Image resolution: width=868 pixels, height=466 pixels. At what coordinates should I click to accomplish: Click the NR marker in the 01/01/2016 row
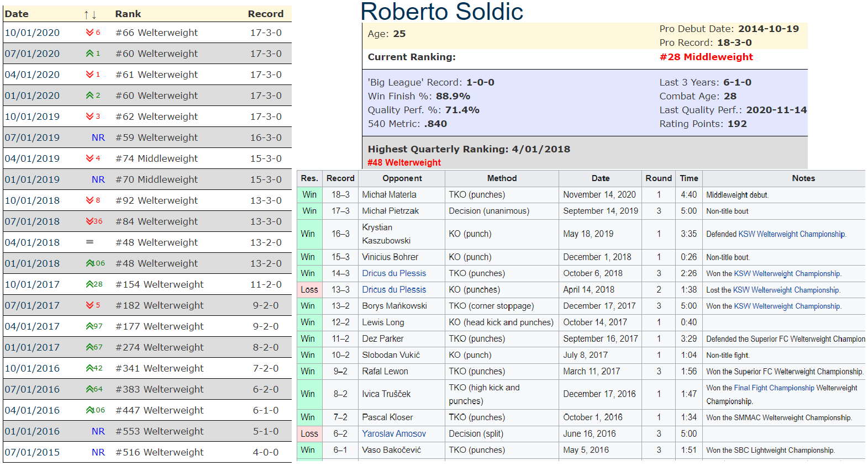coord(98,431)
